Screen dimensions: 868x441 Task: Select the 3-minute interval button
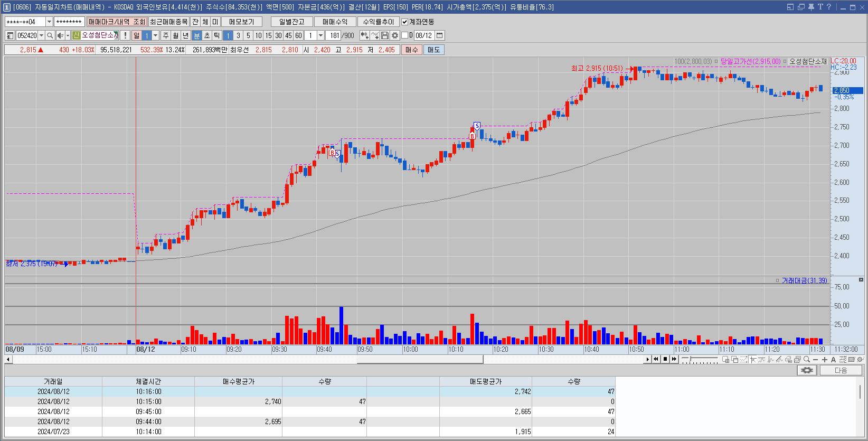click(238, 35)
